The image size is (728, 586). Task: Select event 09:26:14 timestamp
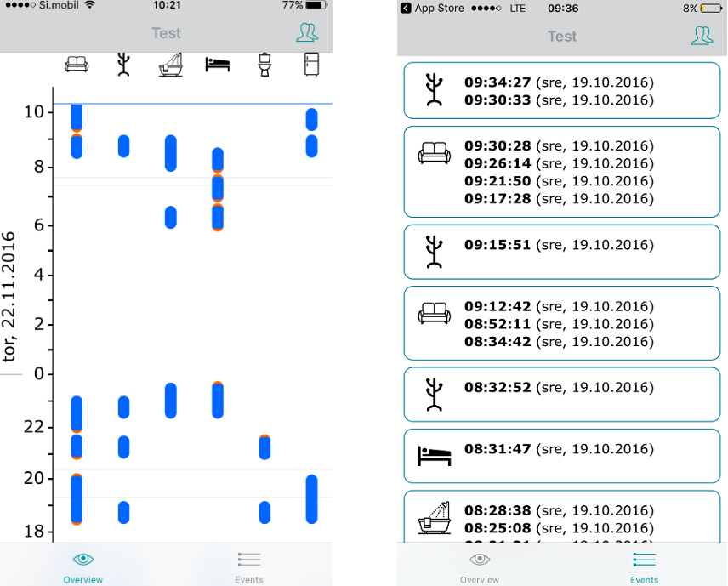point(498,163)
